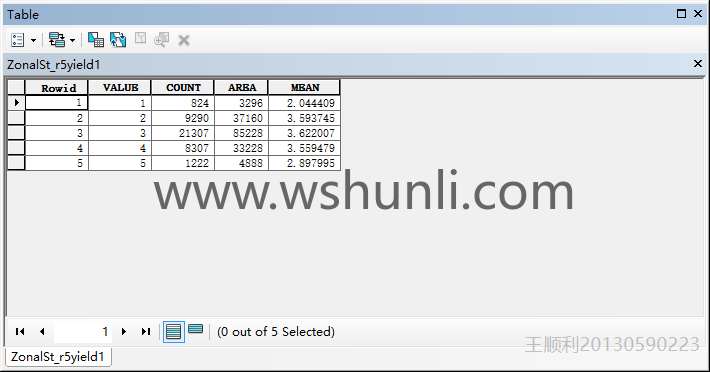Click the Clear Selection icon
710x372 pixels.
(140, 38)
